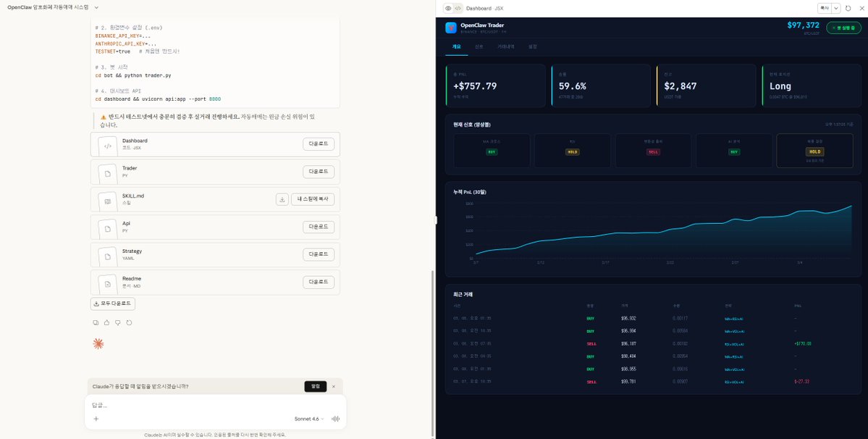Open the SKILL.md skill file icon

[x=108, y=201]
